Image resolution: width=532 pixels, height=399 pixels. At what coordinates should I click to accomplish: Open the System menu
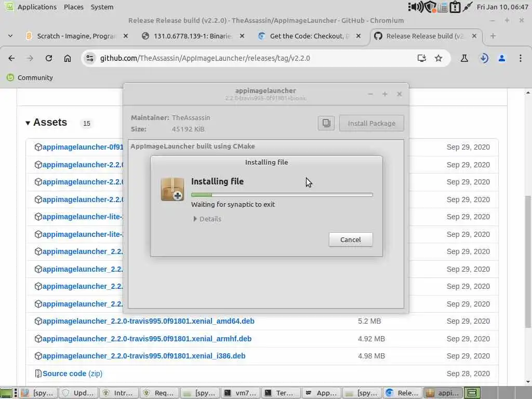[x=102, y=7]
